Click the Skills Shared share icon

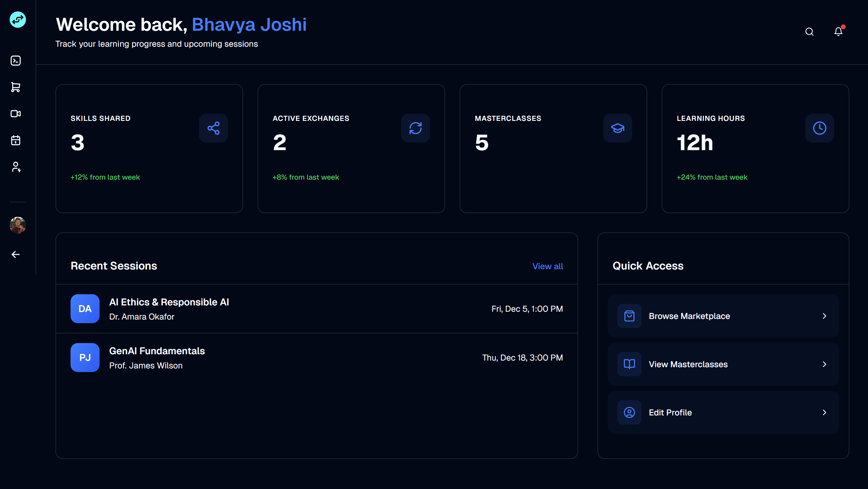(x=213, y=128)
